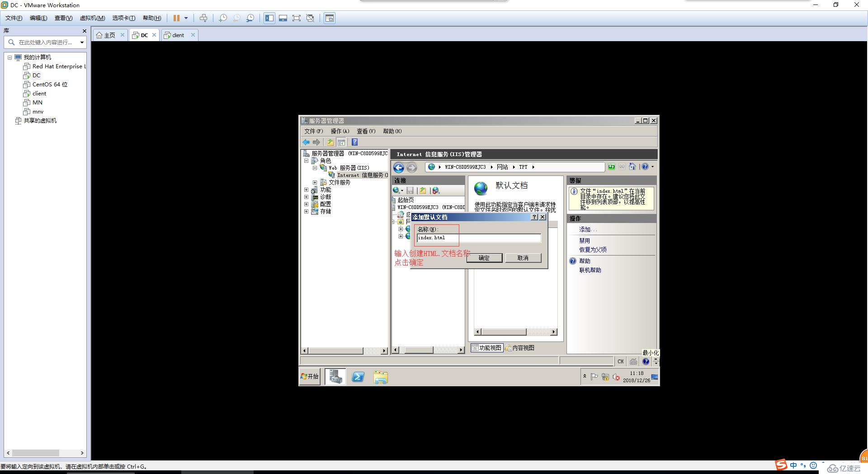Viewport: 868px width, 474px height.
Task: Open the 开始 start button in guest
Action: pos(310,376)
